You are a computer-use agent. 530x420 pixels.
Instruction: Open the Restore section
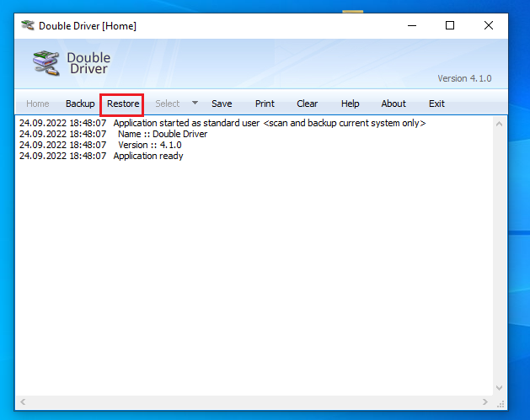click(123, 104)
